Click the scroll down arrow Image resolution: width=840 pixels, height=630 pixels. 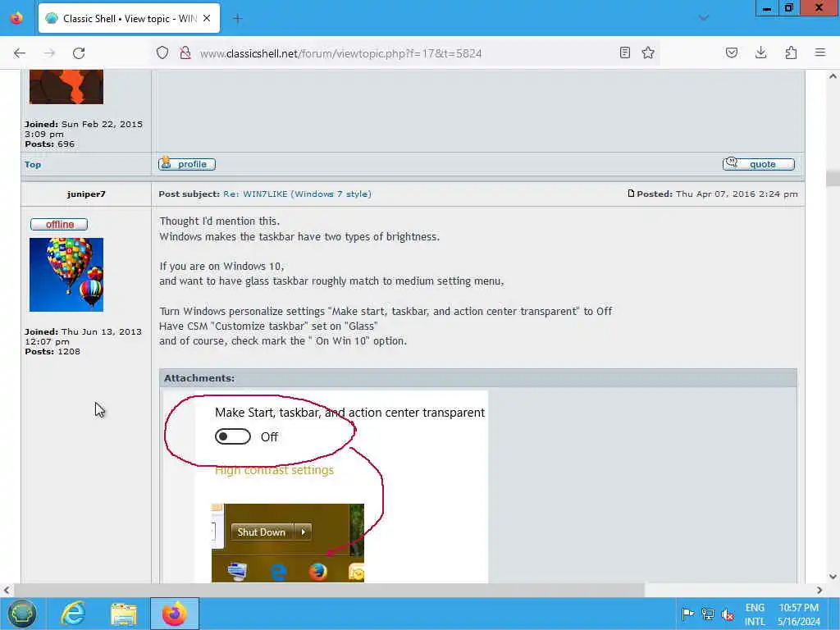(833, 577)
